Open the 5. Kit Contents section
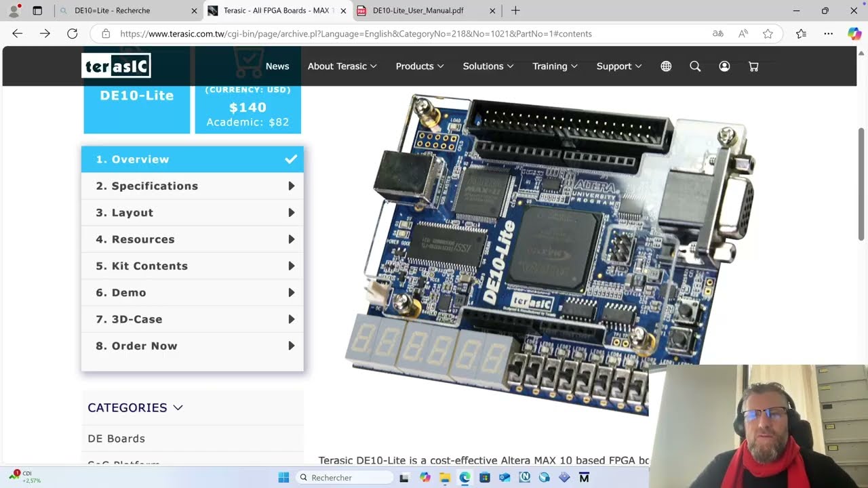This screenshot has width=868, height=488. [193, 266]
